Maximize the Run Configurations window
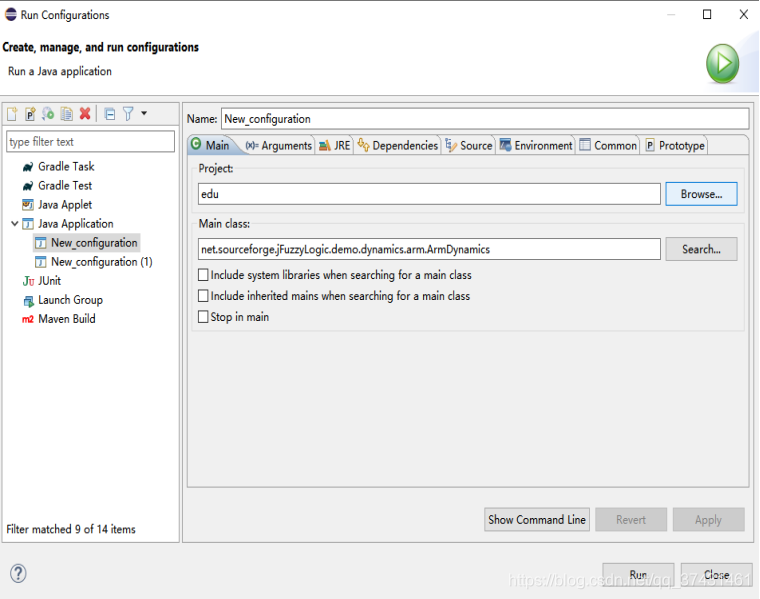Viewport: 760px width, 599px height. pos(707,15)
